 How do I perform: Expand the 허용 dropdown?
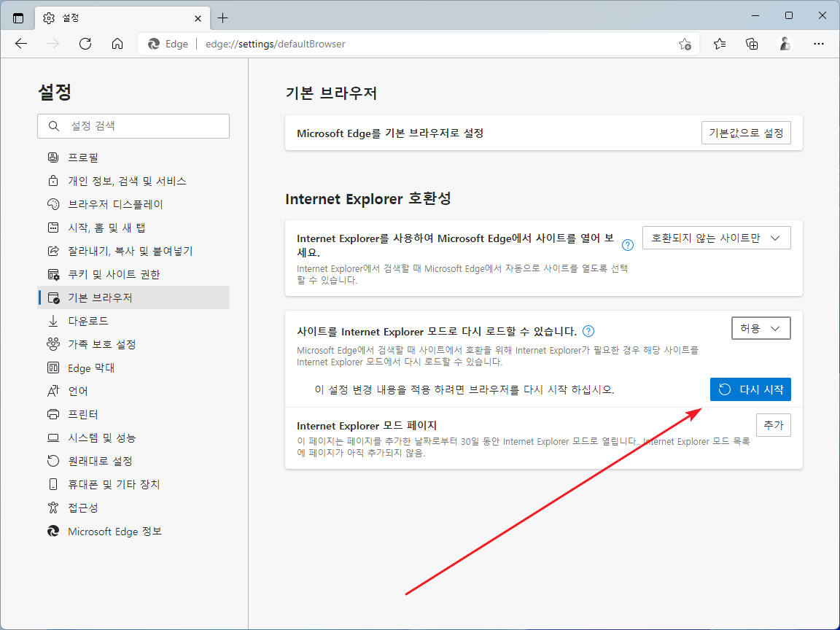point(761,328)
